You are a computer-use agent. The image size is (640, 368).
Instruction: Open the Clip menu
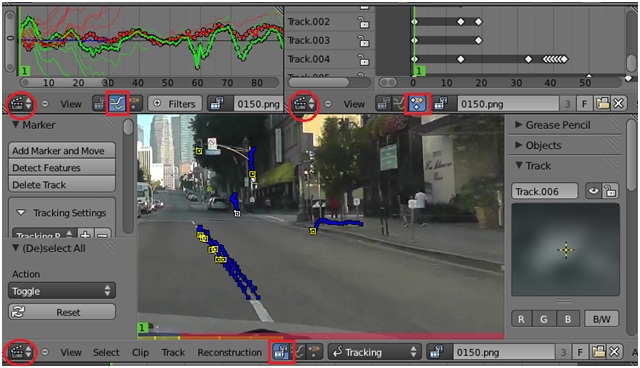[140, 352]
